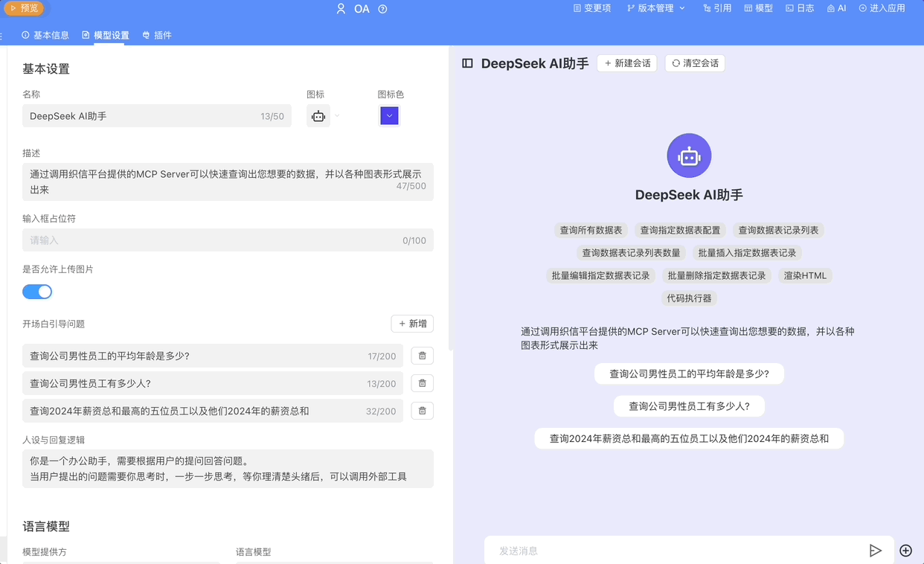Open the purple 图标色 color swatch
This screenshot has width=924, height=564.
coord(389,116)
